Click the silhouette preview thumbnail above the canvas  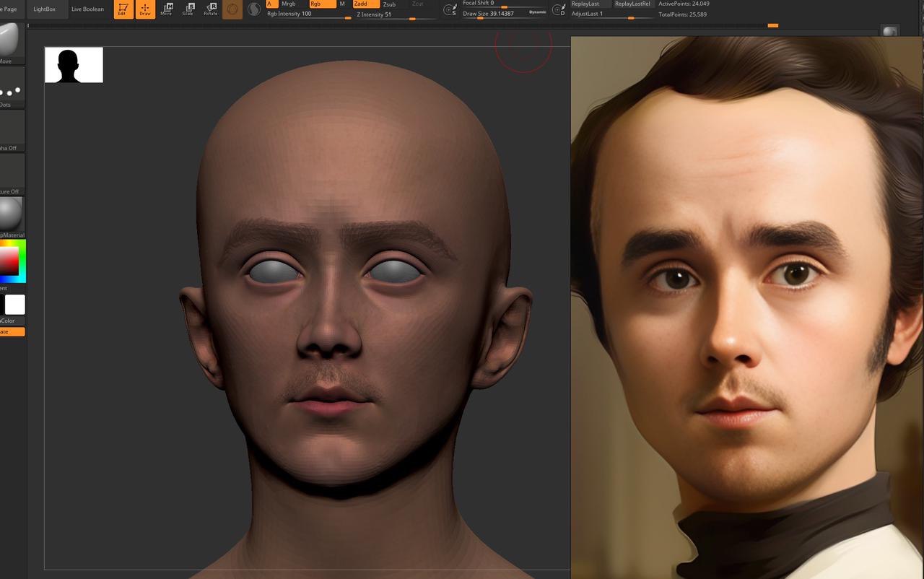(74, 64)
